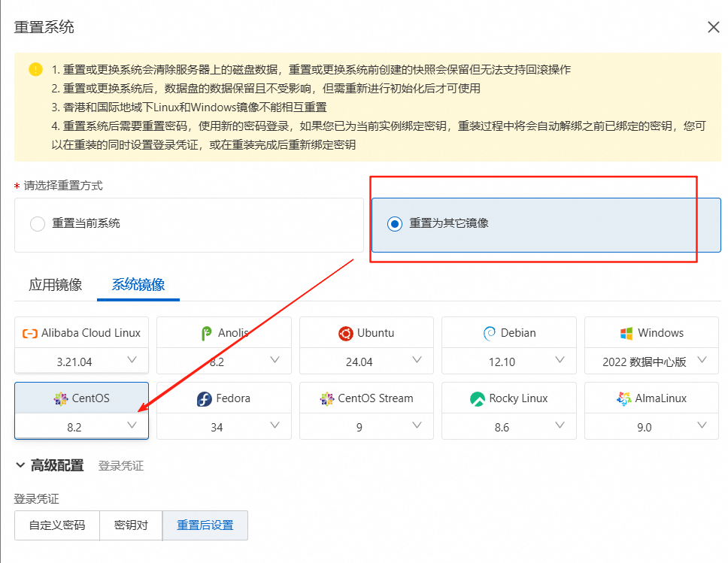Click the Ubuntu logo icon
The image size is (728, 563).
coord(345,333)
